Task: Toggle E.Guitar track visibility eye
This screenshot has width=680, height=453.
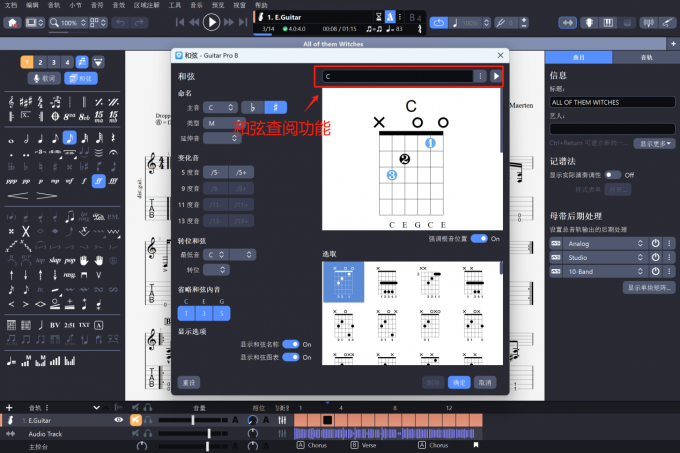Action: [118, 420]
